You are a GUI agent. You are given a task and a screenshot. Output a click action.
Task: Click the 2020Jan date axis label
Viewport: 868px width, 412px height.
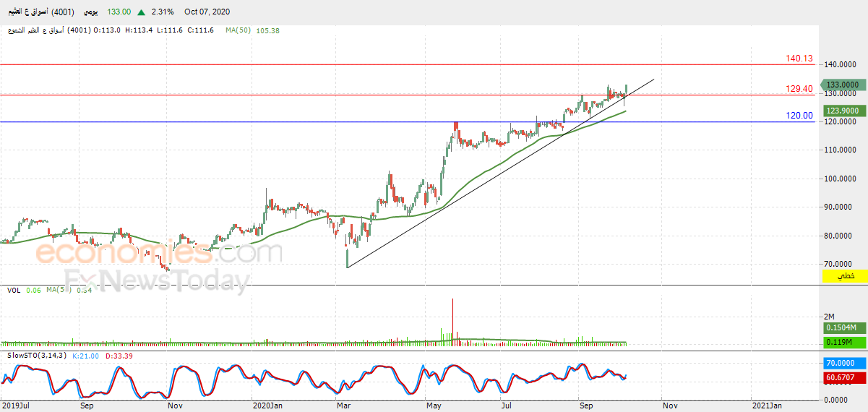(267, 405)
